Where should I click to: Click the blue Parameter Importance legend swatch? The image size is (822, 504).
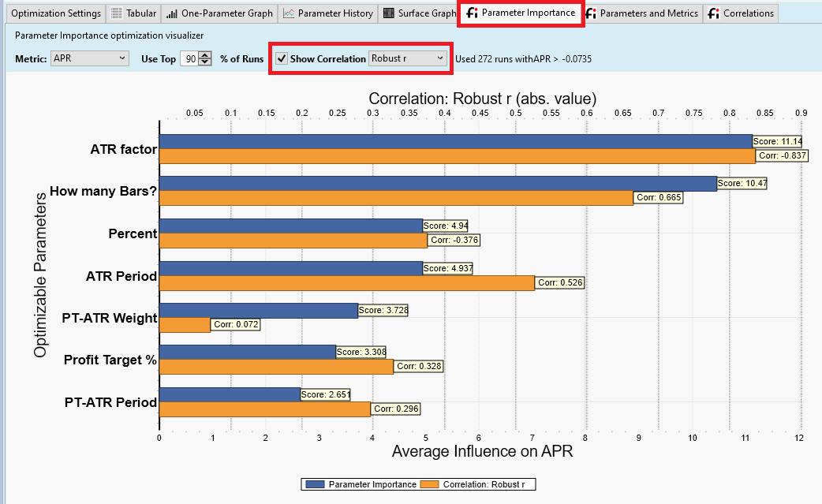(x=314, y=484)
